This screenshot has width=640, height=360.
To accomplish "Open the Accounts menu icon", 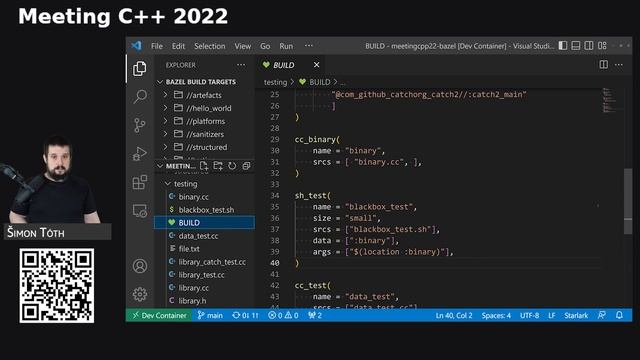I will (140, 266).
